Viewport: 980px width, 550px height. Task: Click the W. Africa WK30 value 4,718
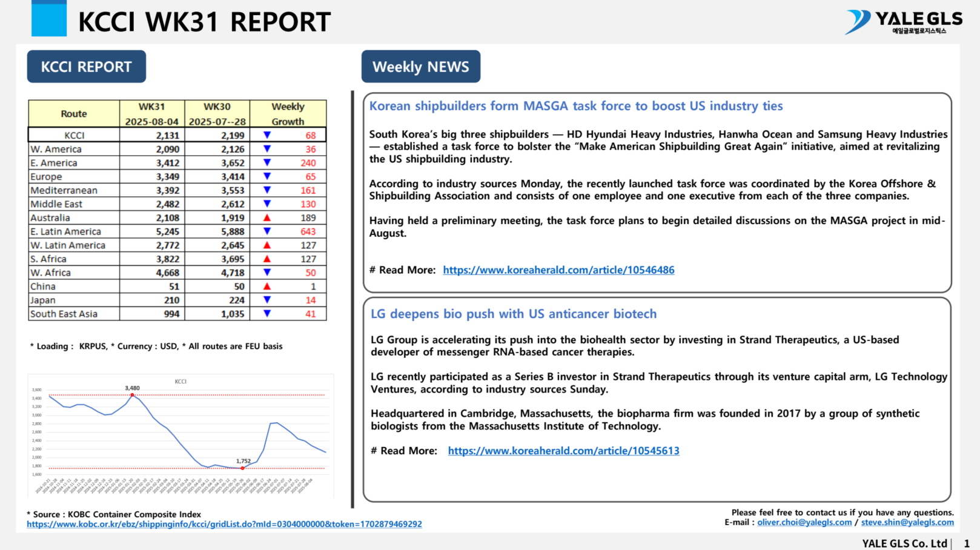tap(233, 273)
